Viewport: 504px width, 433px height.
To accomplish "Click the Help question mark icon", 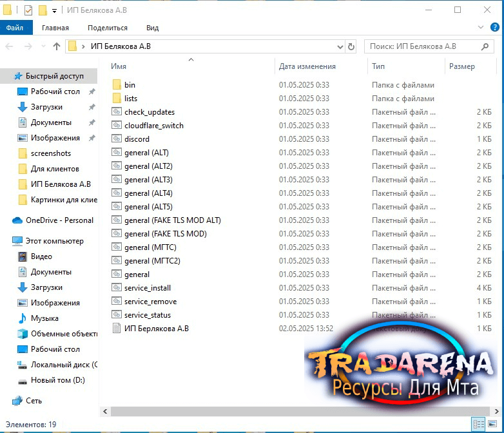I will pyautogui.click(x=495, y=27).
